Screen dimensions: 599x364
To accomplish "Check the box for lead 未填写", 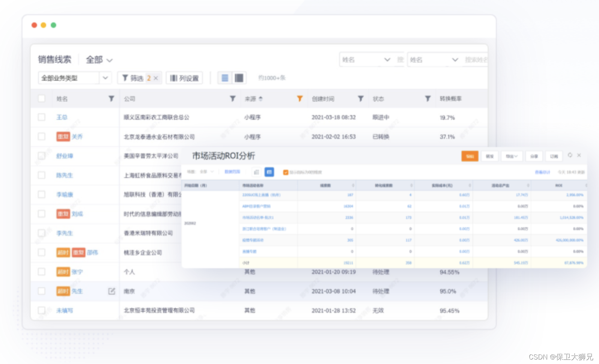I will tap(42, 310).
